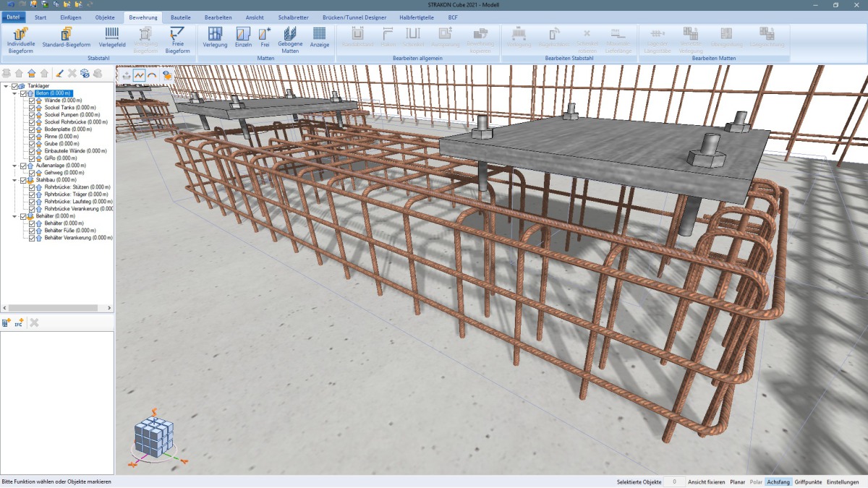868x488 pixels.
Task: Enable Achsfang in the status bar
Action: click(x=779, y=481)
